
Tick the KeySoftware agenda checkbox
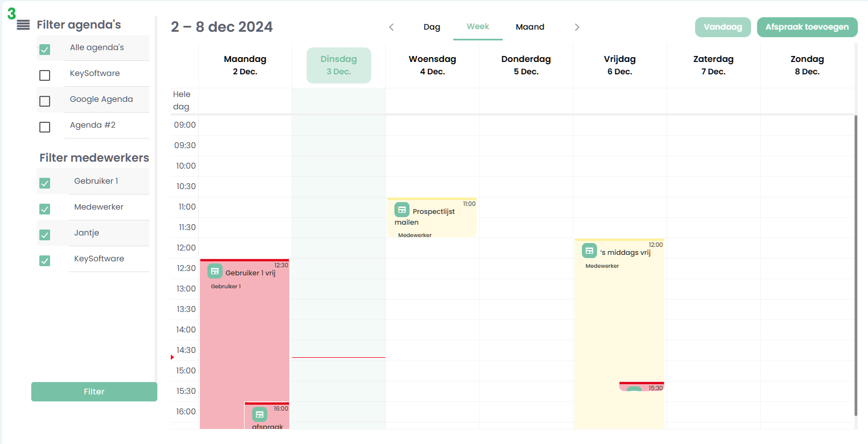(45, 75)
